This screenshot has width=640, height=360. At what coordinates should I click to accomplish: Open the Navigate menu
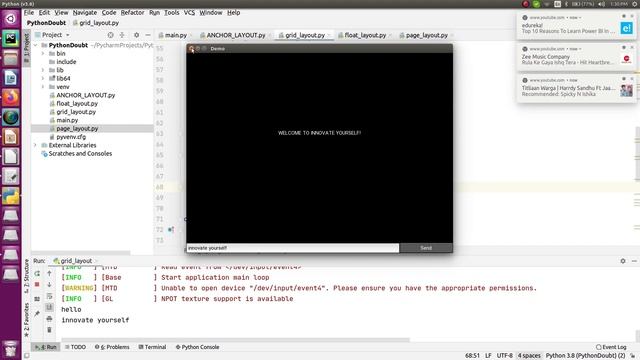(84, 13)
